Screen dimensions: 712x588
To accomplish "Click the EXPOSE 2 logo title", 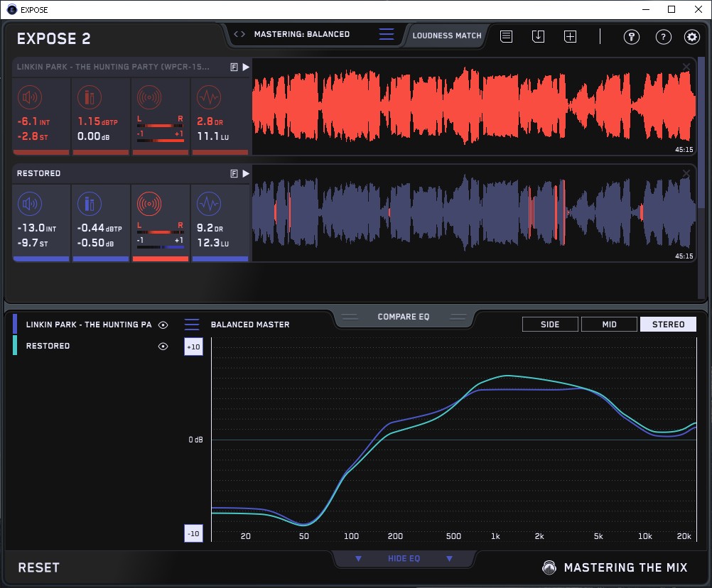I will pos(53,38).
